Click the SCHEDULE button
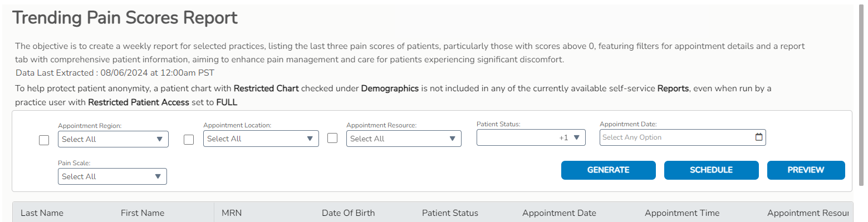This screenshot has width=868, height=222. coord(712,170)
